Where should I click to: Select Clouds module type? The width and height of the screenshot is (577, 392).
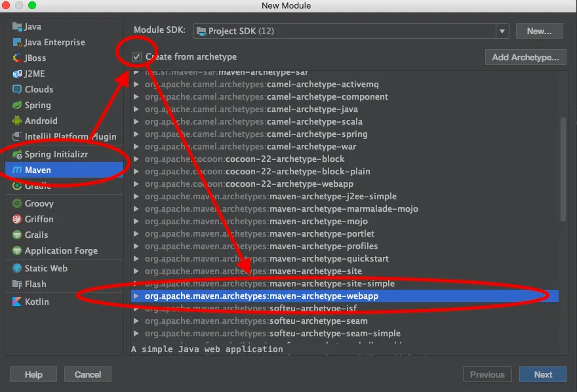tap(64, 89)
